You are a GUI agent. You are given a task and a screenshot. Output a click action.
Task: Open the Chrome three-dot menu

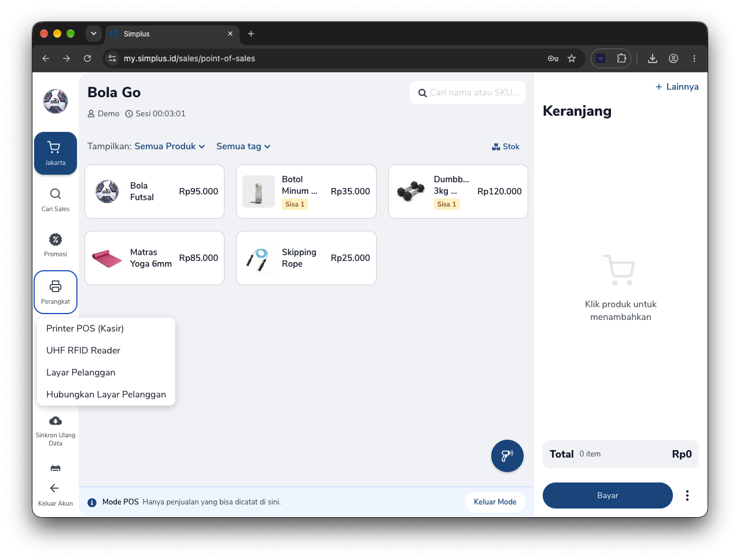click(x=694, y=58)
